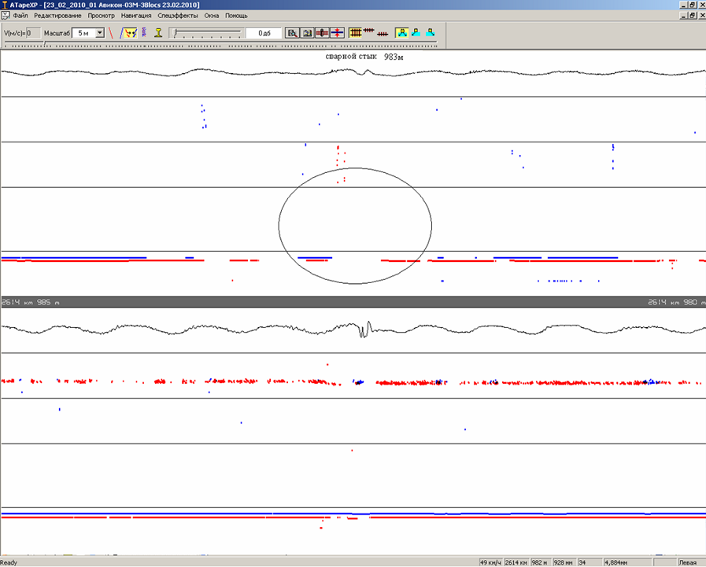Viewport: 706px width, 567px height.
Task: Click the icon right of the magnifier
Action: coord(307,33)
